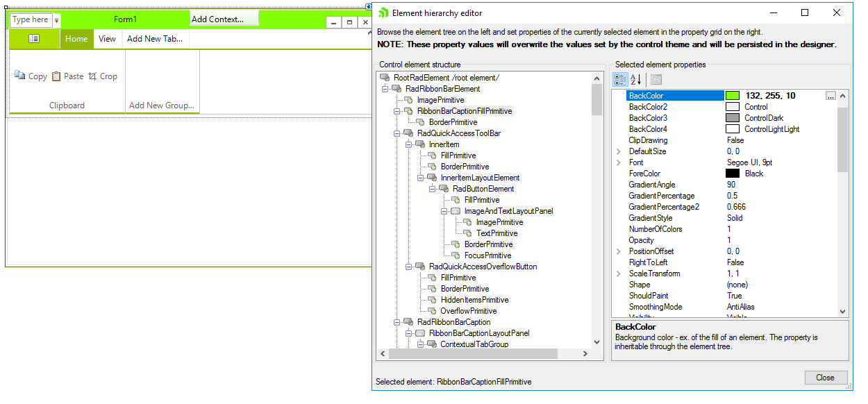Screen dimensions: 868x404
Task: Click the Paste clipboard icon
Action: pos(56,76)
